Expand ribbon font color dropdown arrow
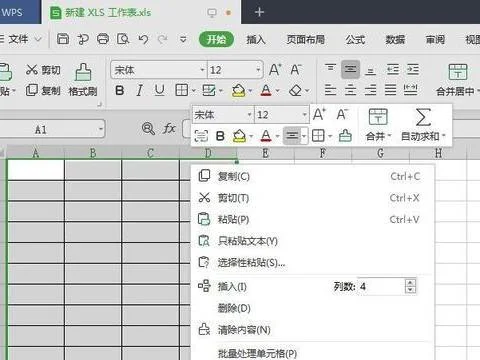480x360 pixels. tap(277, 91)
